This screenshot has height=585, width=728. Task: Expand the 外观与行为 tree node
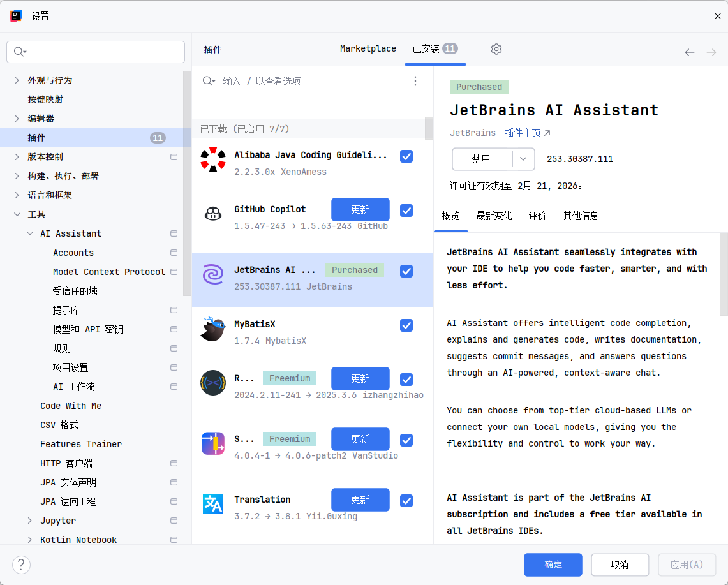click(x=17, y=80)
